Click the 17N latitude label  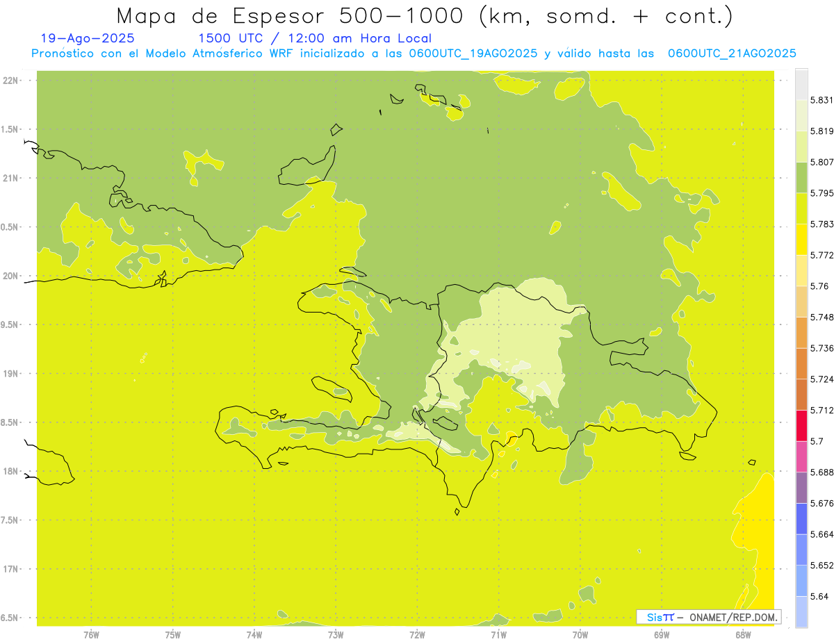[x=10, y=569]
